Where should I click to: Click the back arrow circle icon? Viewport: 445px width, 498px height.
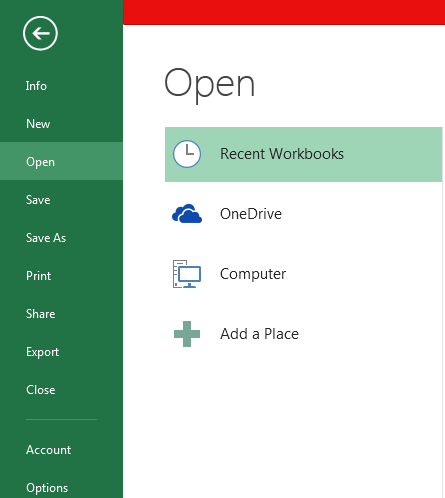40,33
